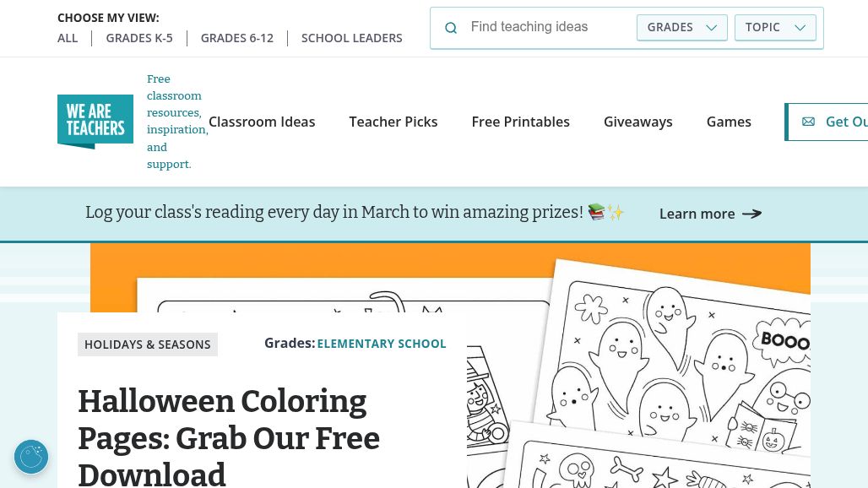The width and height of the screenshot is (868, 488).
Task: Click the Elementary School grade link
Action: [382, 344]
